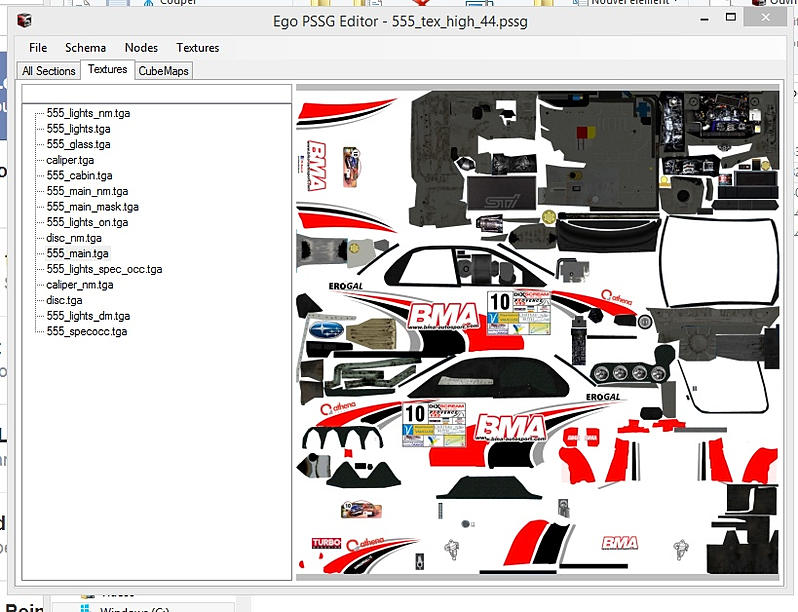Select 555_lights_dm.tga entry
The image size is (798, 612).
coord(88,316)
